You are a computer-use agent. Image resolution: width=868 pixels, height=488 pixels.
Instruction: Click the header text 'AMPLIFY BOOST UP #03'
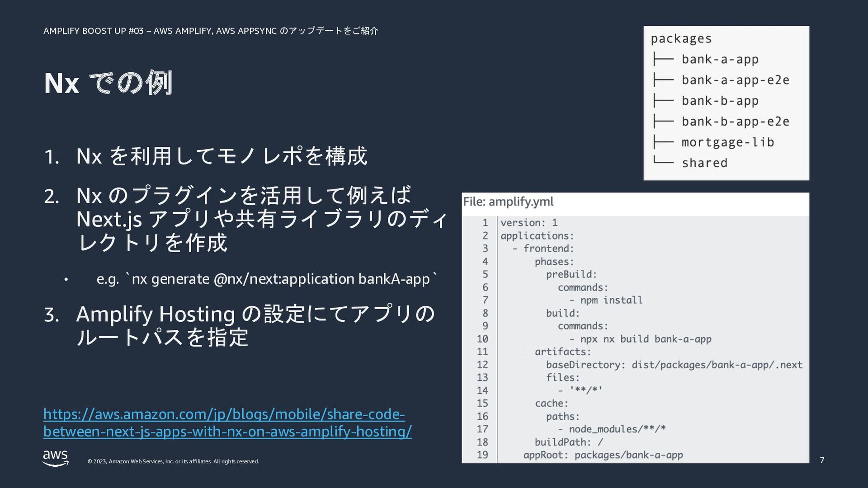pos(94,31)
